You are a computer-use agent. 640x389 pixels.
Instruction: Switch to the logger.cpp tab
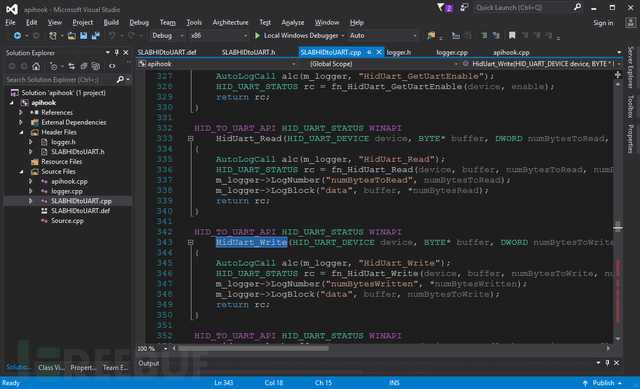452,52
